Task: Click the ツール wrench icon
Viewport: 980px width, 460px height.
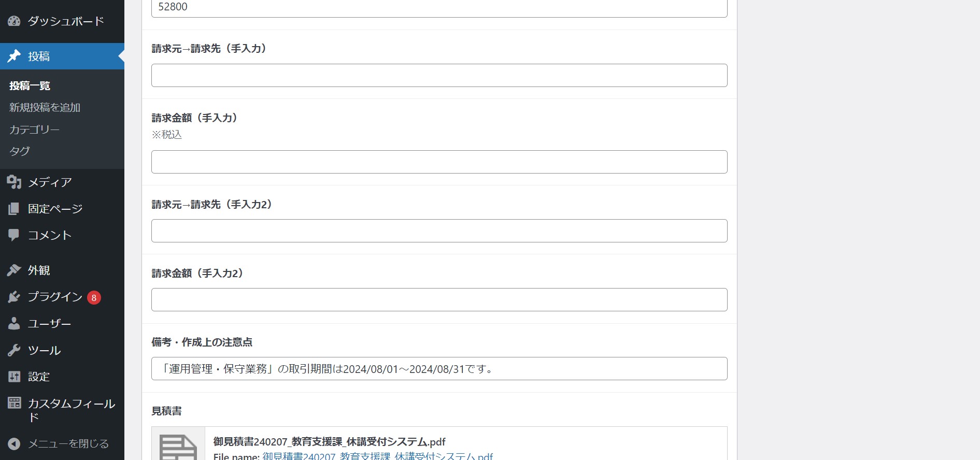Action: [14, 351]
